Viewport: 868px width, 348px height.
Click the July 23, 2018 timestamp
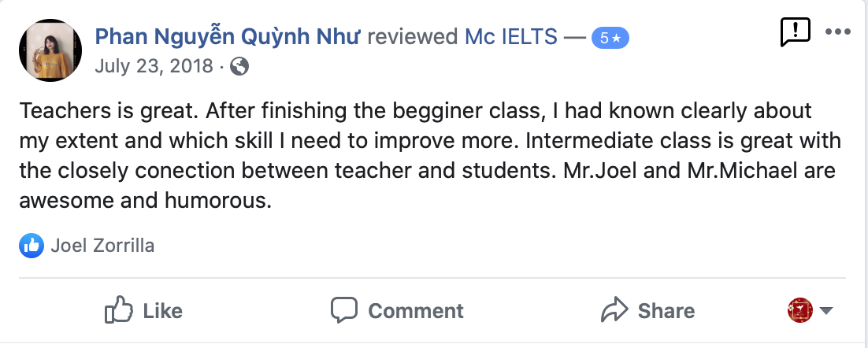click(154, 66)
